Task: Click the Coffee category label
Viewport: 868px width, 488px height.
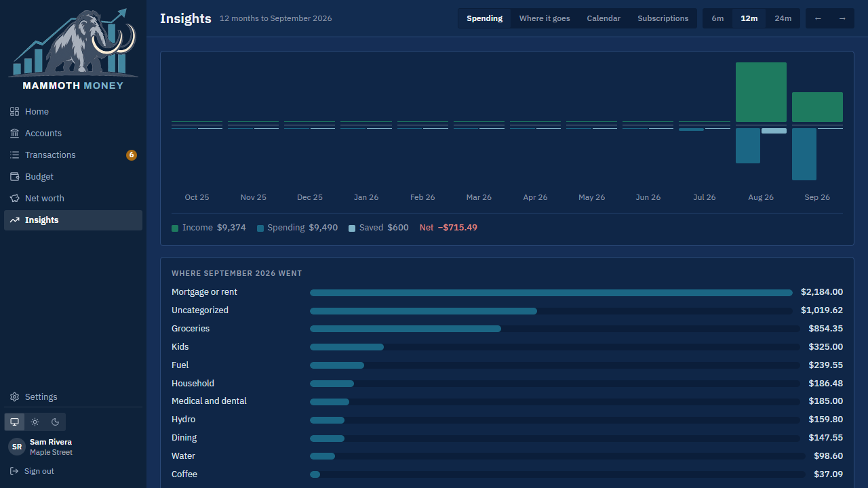Action: [x=184, y=474]
